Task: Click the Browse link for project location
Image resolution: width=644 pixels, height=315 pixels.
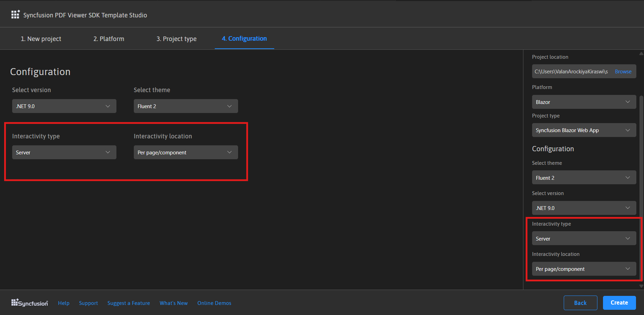Action: point(623,71)
